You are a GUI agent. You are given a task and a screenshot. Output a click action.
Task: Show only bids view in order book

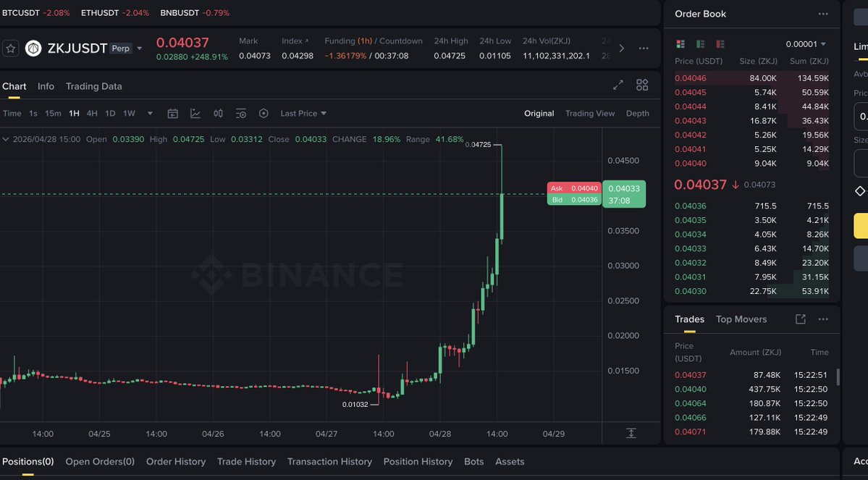pos(700,43)
